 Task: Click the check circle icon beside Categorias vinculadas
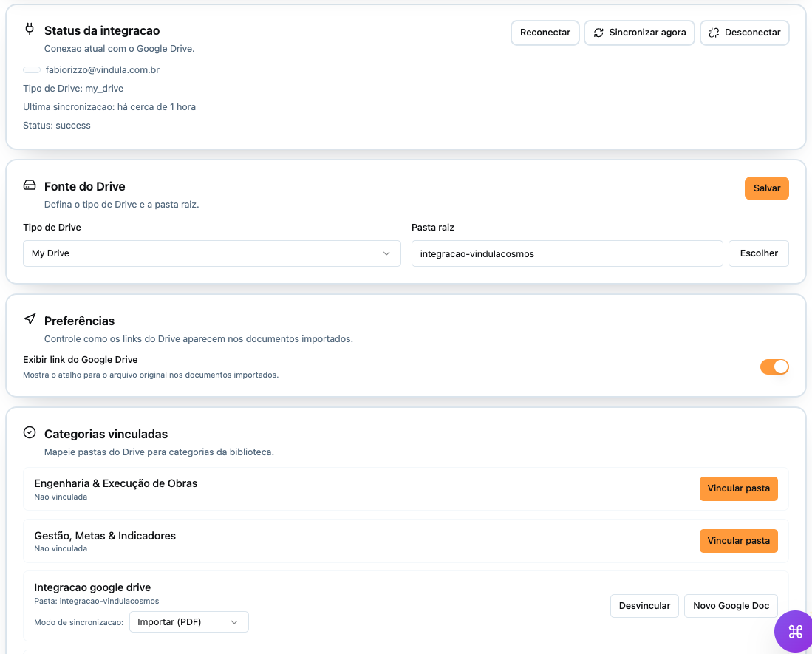[x=30, y=432]
